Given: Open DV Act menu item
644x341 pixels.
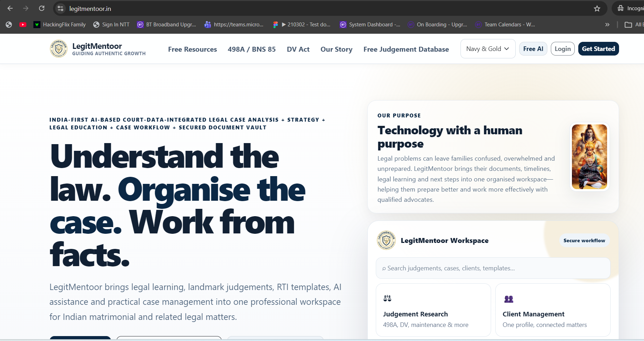Looking at the screenshot, I should [298, 49].
